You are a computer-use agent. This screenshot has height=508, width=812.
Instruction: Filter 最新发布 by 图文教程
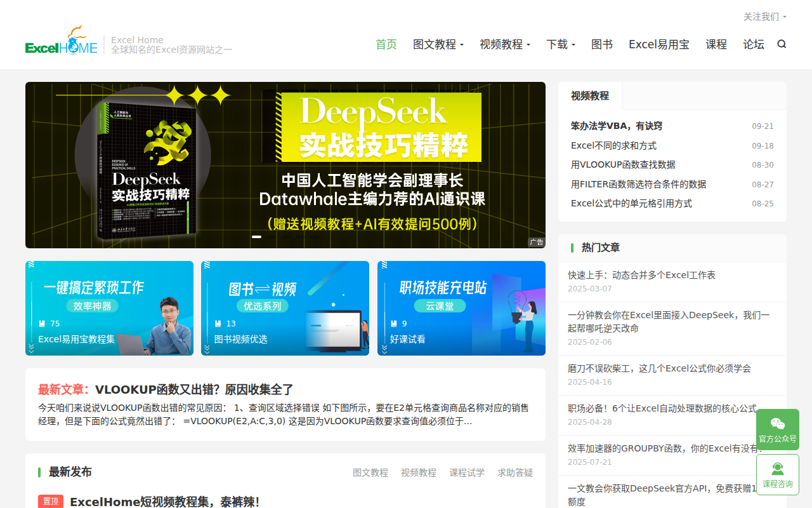click(x=370, y=472)
